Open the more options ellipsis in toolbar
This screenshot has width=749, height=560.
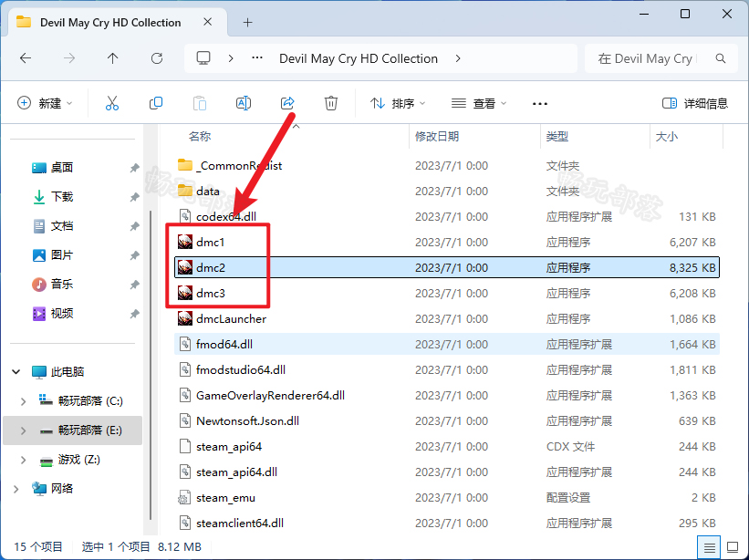pyautogui.click(x=540, y=103)
